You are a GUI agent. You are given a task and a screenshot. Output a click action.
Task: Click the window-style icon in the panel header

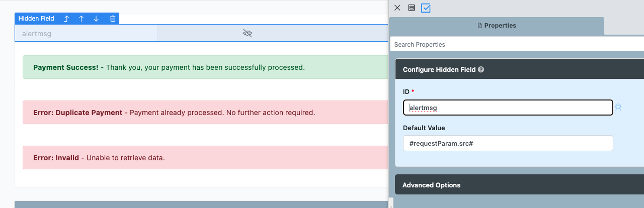(411, 8)
